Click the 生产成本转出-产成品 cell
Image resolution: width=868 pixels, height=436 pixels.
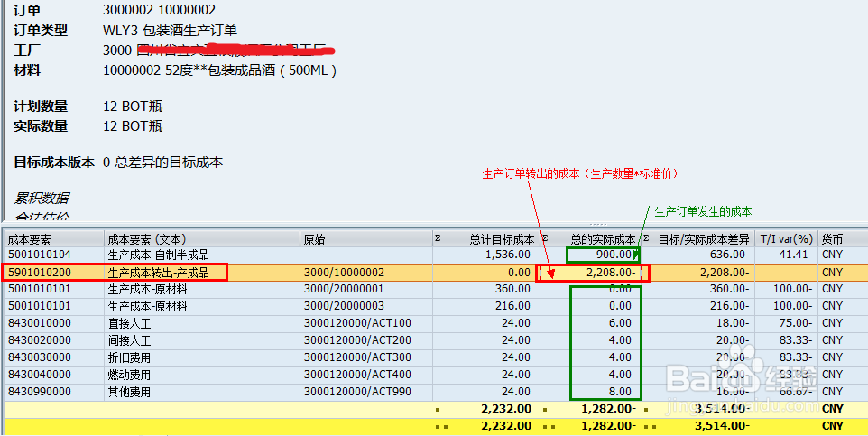pyautogui.click(x=158, y=272)
